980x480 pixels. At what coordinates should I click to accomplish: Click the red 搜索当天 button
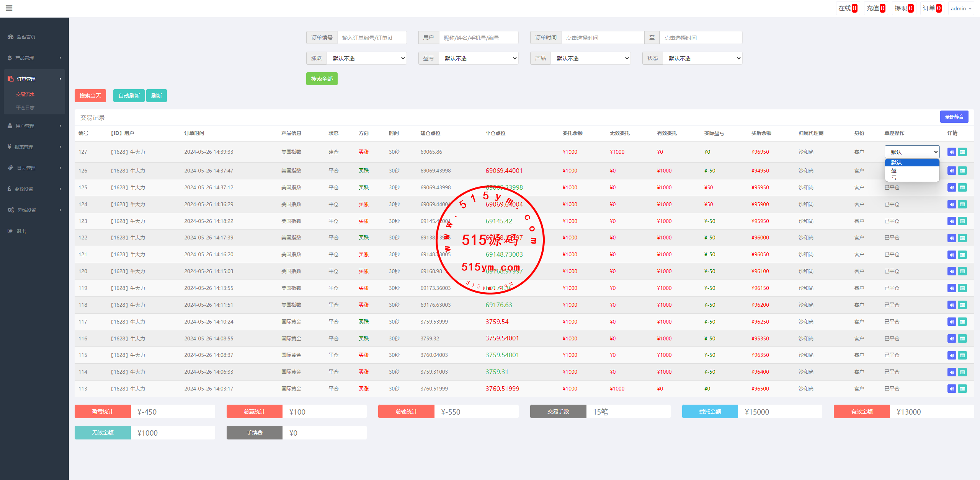click(90, 96)
